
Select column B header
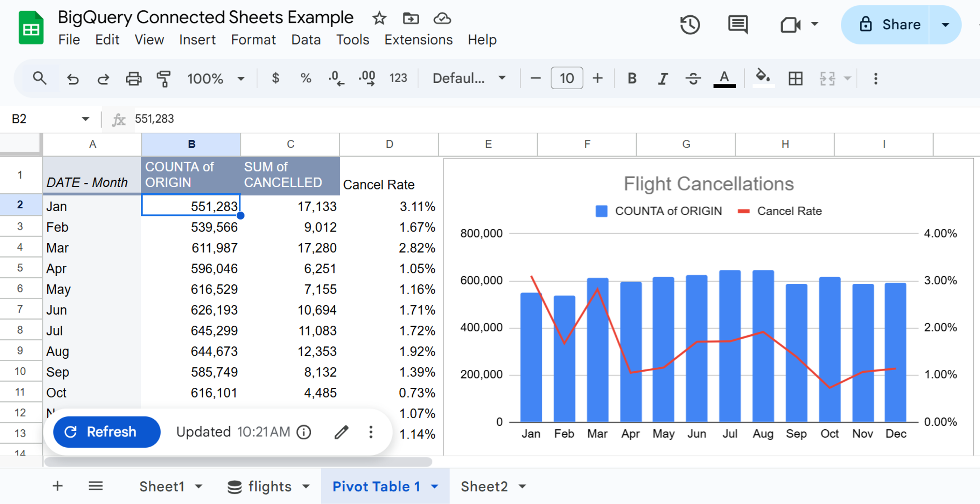191,144
